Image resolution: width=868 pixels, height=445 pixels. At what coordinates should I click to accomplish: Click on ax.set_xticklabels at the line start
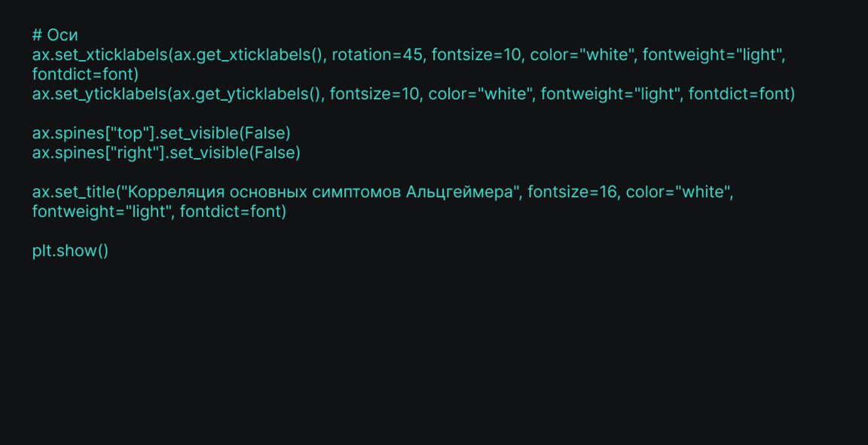coord(99,55)
